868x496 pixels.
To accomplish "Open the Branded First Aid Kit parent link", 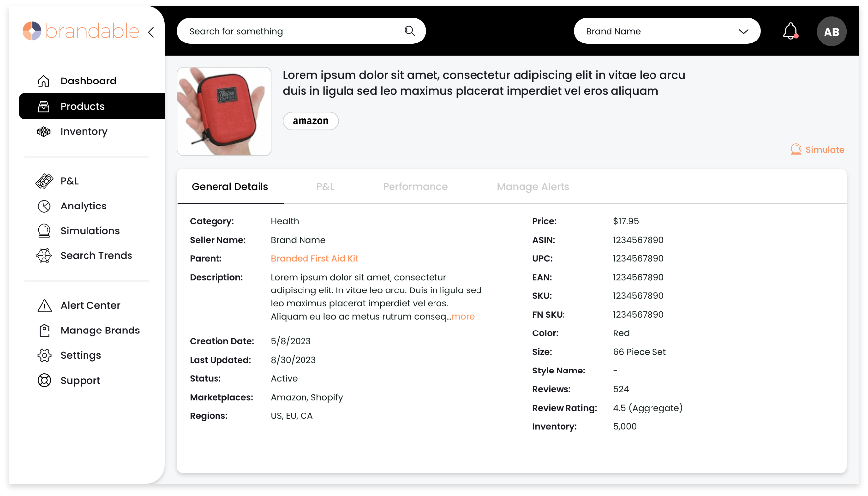I will tap(314, 259).
